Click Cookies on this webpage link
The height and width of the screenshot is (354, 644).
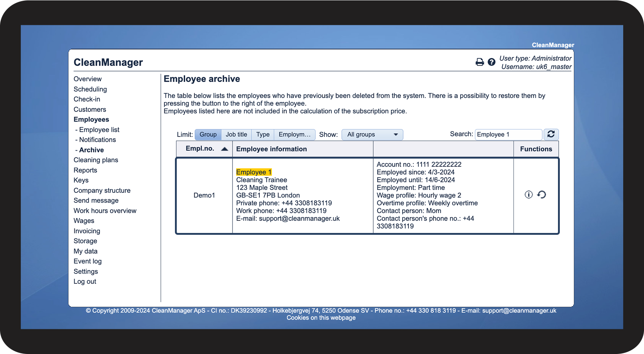321,318
